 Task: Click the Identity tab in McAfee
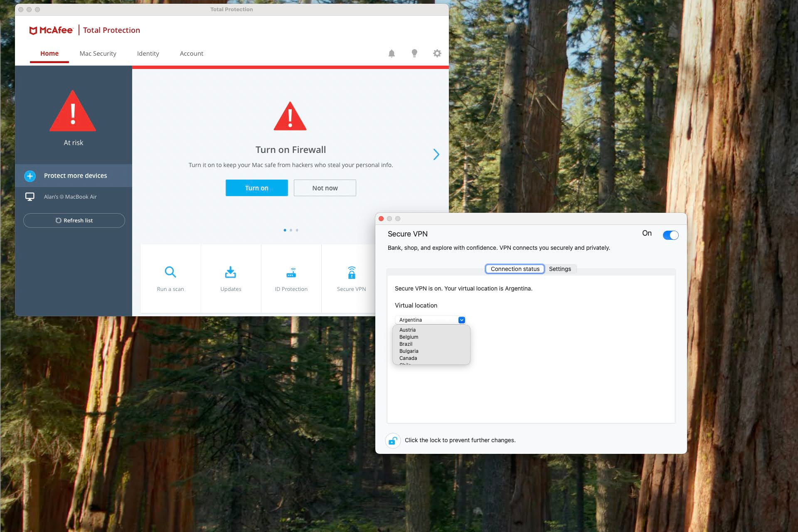[147, 53]
